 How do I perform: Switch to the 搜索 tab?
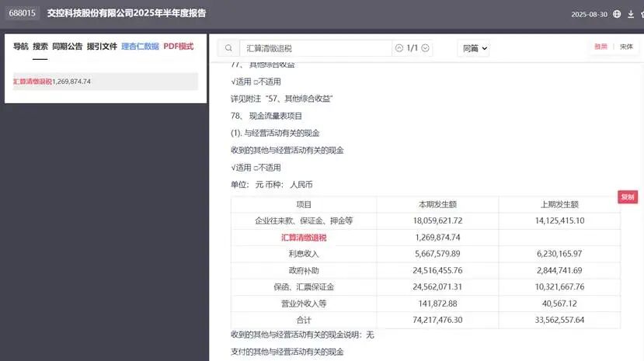click(40, 47)
